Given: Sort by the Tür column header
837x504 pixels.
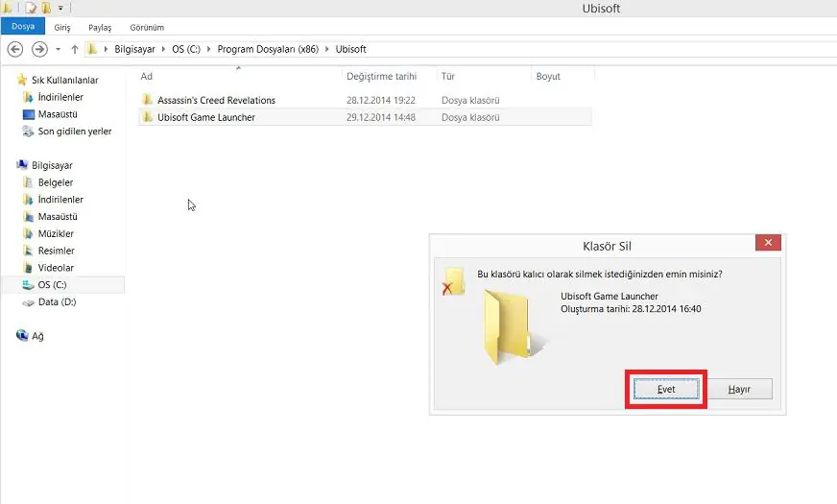Looking at the screenshot, I should [448, 77].
